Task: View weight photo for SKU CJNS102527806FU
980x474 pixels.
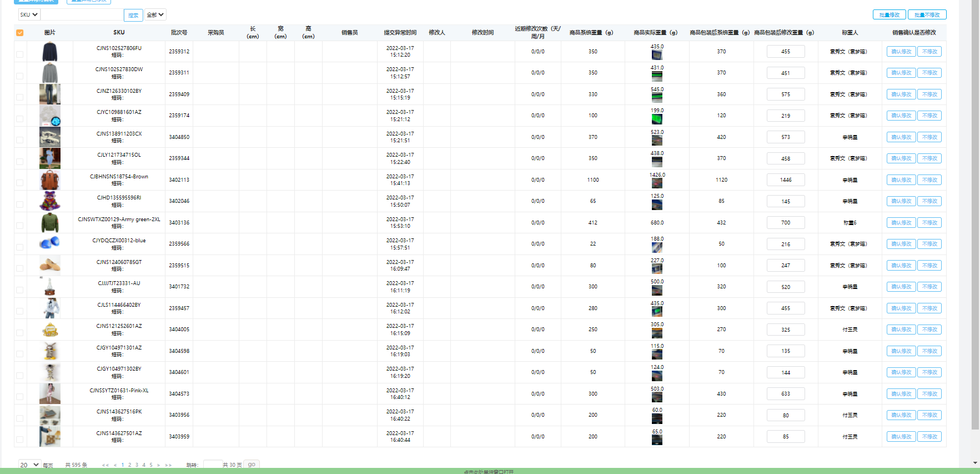Action: point(657,55)
